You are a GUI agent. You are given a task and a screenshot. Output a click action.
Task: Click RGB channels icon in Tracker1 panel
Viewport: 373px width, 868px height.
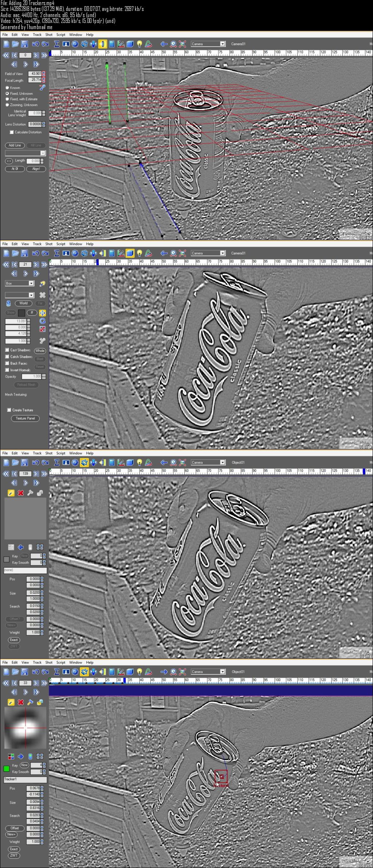(11, 756)
